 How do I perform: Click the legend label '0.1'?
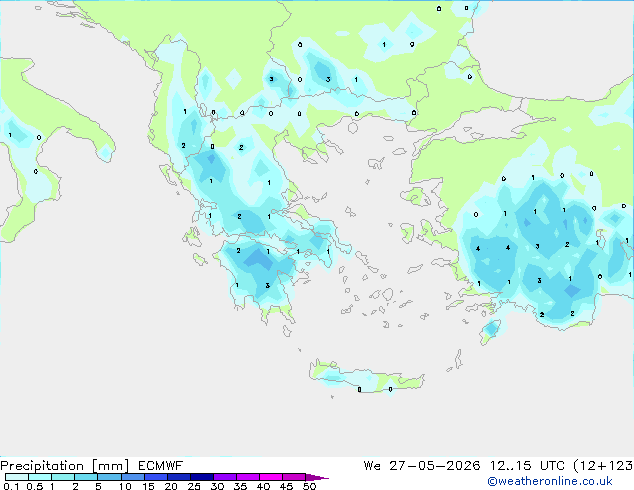11,486
